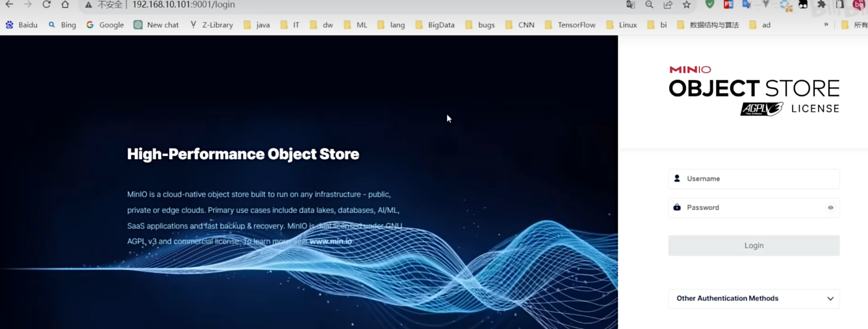The width and height of the screenshot is (868, 329).
Task: Open the browser home page icon
Action: 65,5
